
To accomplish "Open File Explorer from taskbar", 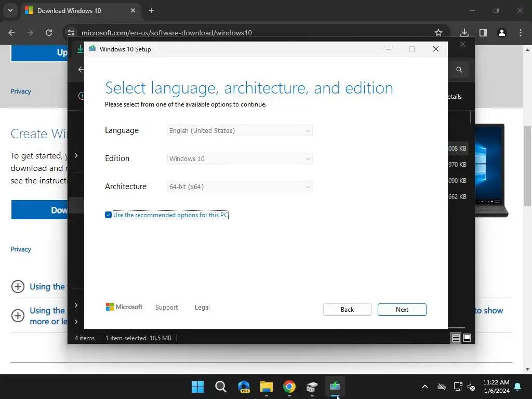I will pyautogui.click(x=267, y=387).
